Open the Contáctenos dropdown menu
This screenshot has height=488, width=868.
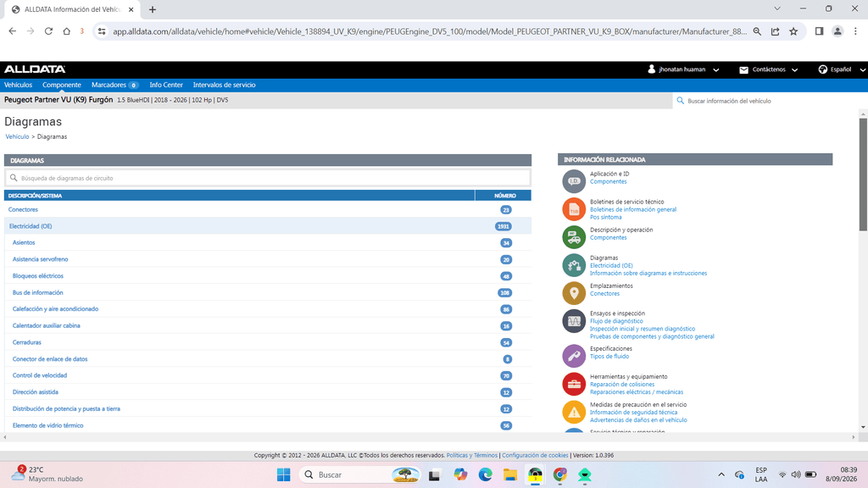768,69
